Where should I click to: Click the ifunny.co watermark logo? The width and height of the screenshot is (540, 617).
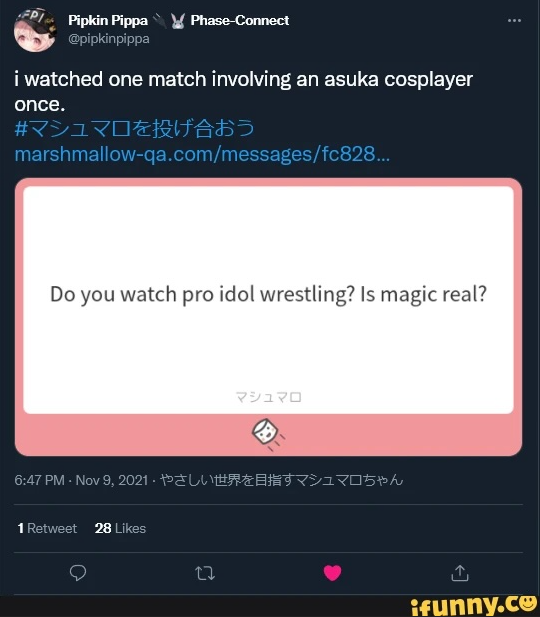(475, 606)
